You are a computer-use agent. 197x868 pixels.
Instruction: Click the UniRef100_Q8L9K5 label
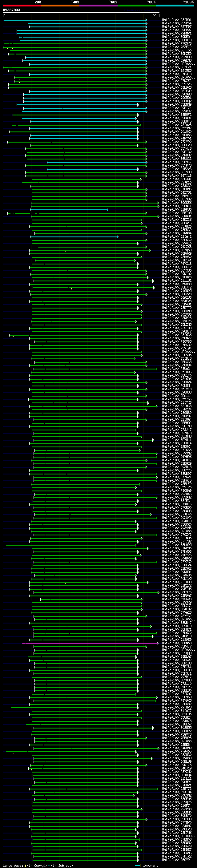[176, 88]
